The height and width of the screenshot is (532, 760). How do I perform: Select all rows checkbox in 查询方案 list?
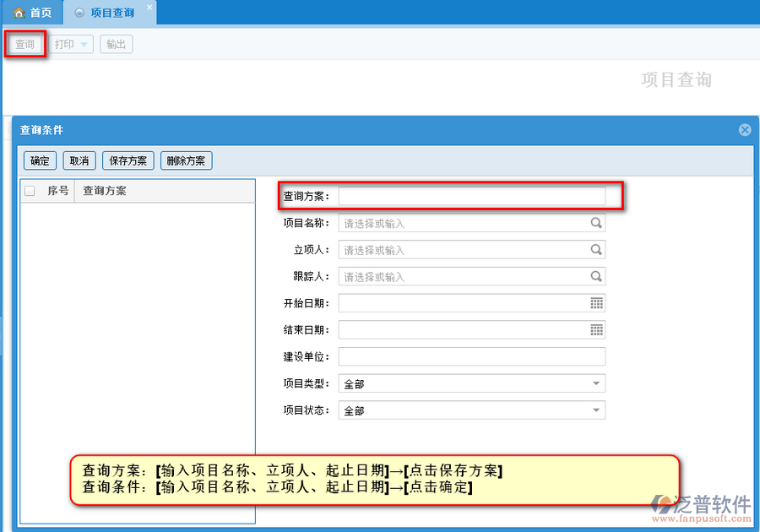(30, 191)
